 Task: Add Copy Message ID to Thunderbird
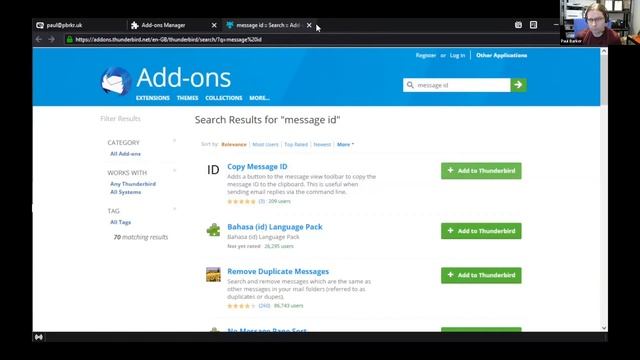(x=481, y=171)
